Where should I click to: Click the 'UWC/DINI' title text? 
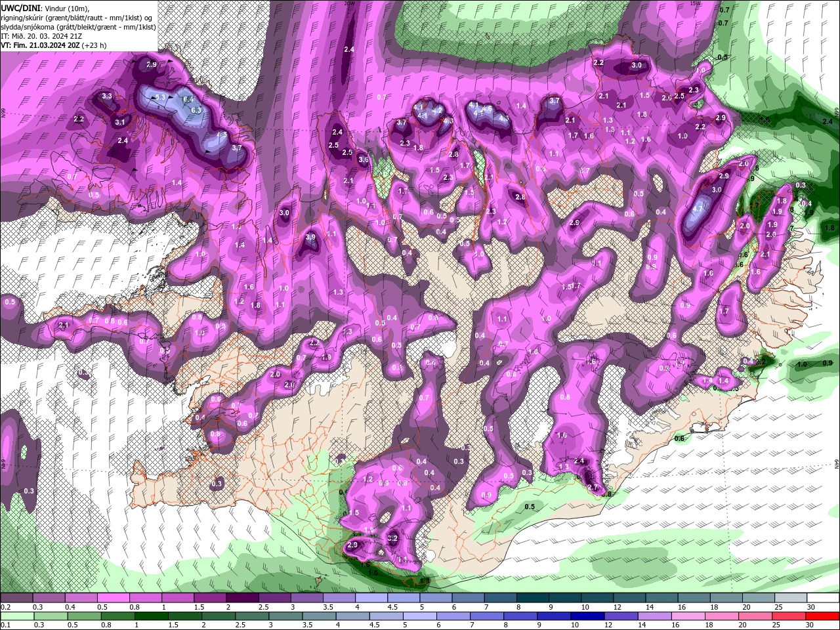point(20,8)
